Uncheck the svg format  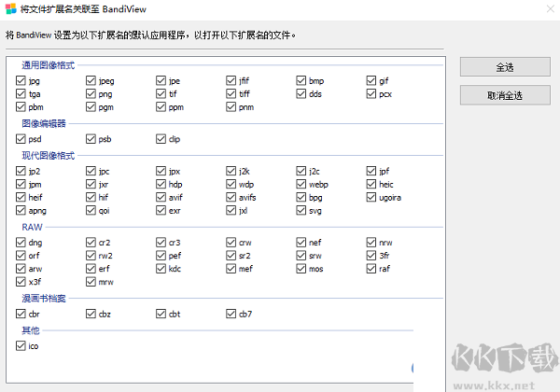pyautogui.click(x=301, y=210)
